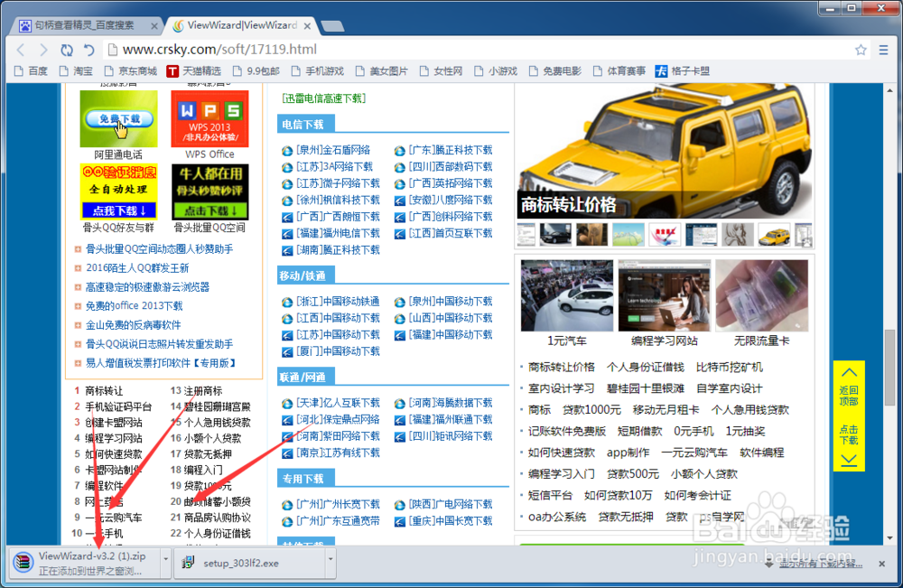Open the 格子卡盟 bookmark icon
Image resolution: width=903 pixels, height=588 pixels.
[x=661, y=71]
